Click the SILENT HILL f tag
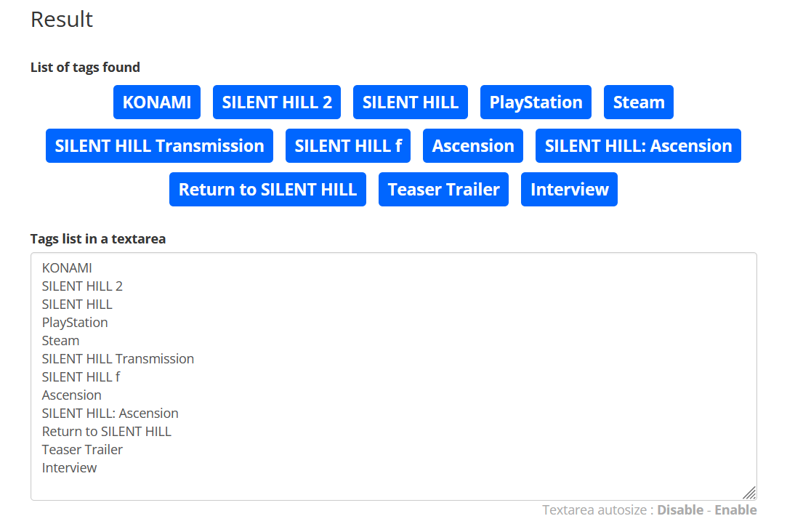Viewport: 795px width, 532px height. [x=348, y=145]
